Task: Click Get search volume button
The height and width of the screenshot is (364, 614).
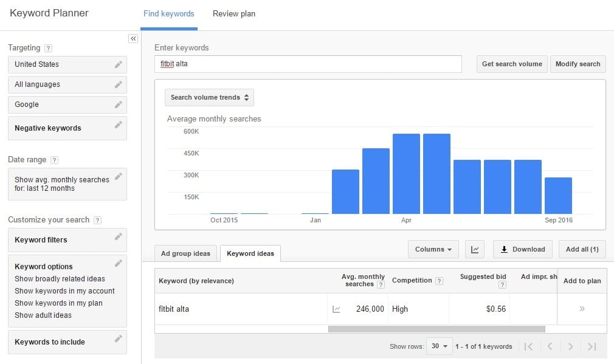Action: coord(512,64)
